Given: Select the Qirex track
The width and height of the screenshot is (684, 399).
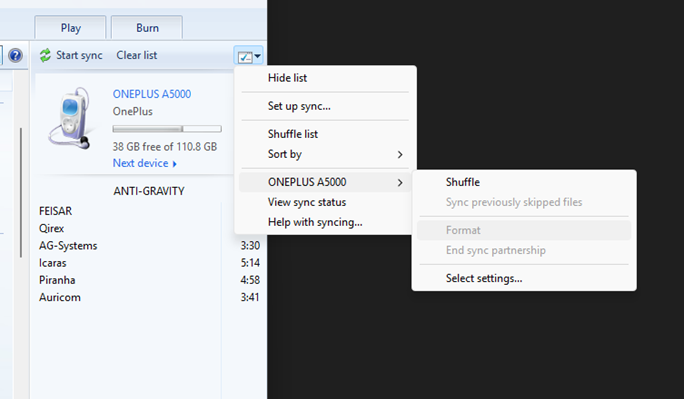Looking at the screenshot, I should [x=51, y=228].
